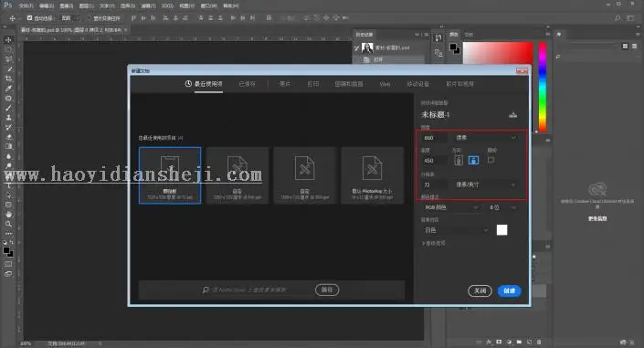Open the 3D menu
The height and width of the screenshot is (348, 644).
pyautogui.click(x=167, y=5)
